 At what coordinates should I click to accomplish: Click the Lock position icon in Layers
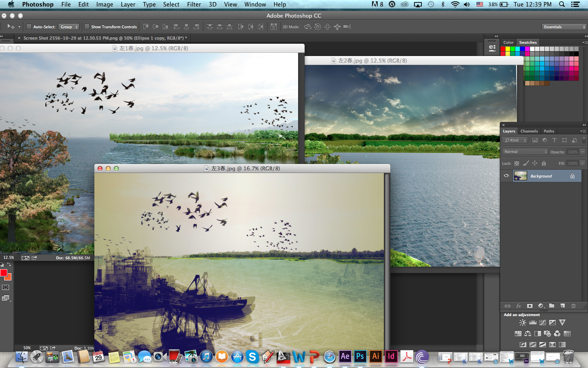(x=535, y=163)
